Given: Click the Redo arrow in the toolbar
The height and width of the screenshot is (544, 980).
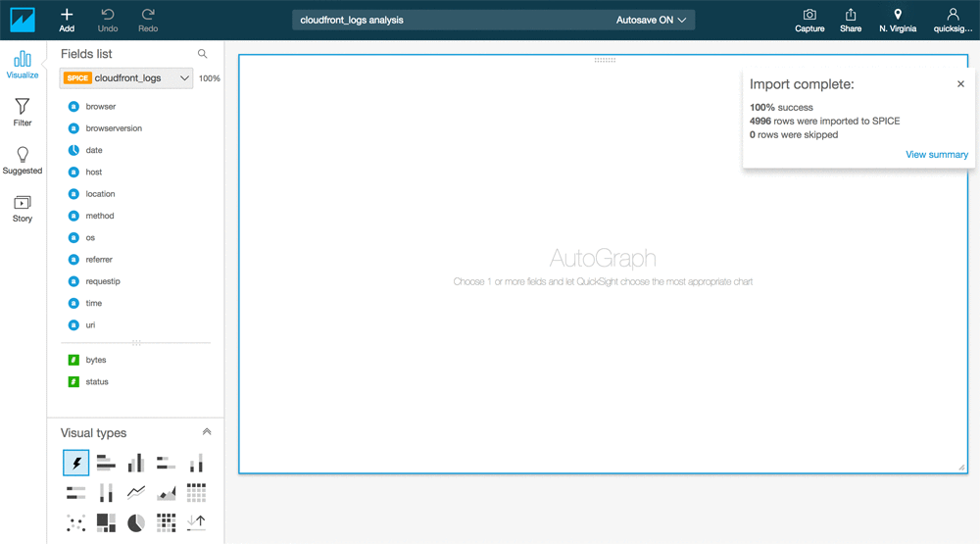Looking at the screenshot, I should 148,20.
